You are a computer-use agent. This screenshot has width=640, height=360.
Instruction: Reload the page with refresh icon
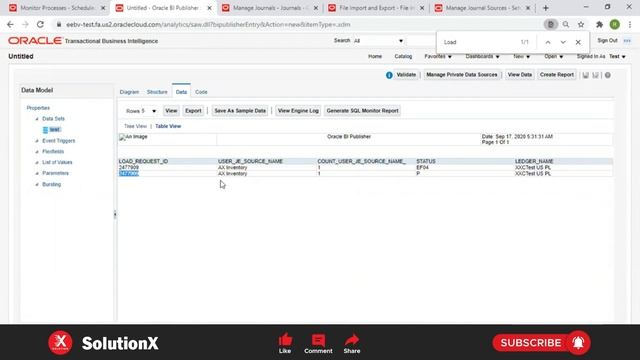(40, 24)
